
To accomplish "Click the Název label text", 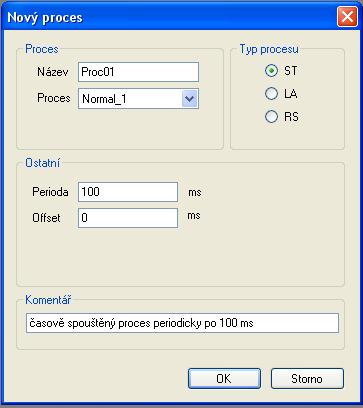I will tap(53, 72).
